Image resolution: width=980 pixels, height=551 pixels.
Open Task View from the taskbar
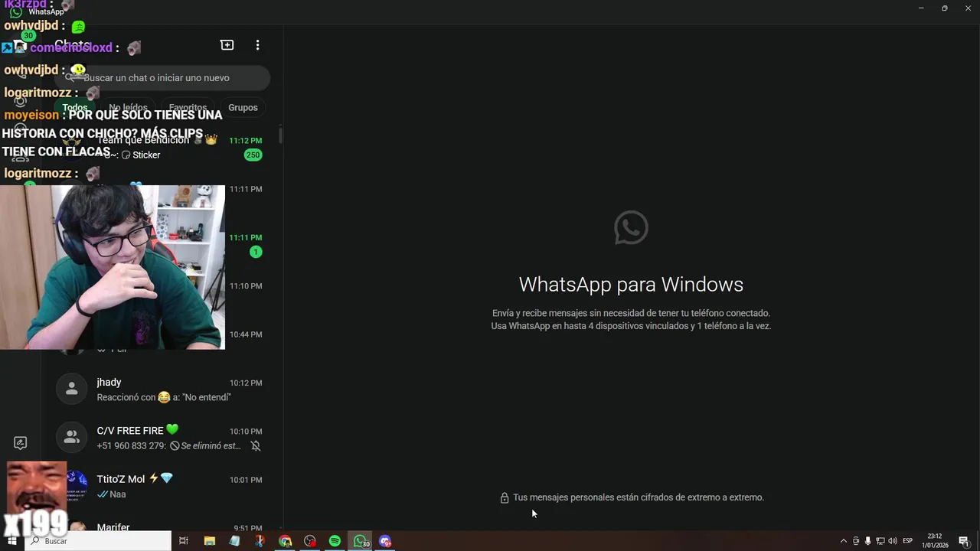184,541
